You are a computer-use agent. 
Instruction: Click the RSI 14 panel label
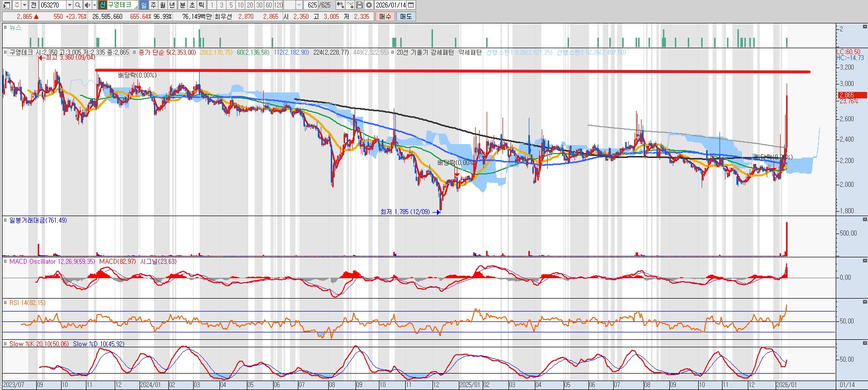pos(27,303)
